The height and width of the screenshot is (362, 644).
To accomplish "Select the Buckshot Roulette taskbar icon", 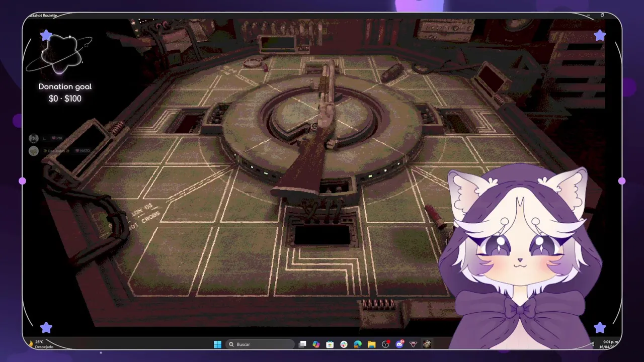I will pyautogui.click(x=427, y=344).
